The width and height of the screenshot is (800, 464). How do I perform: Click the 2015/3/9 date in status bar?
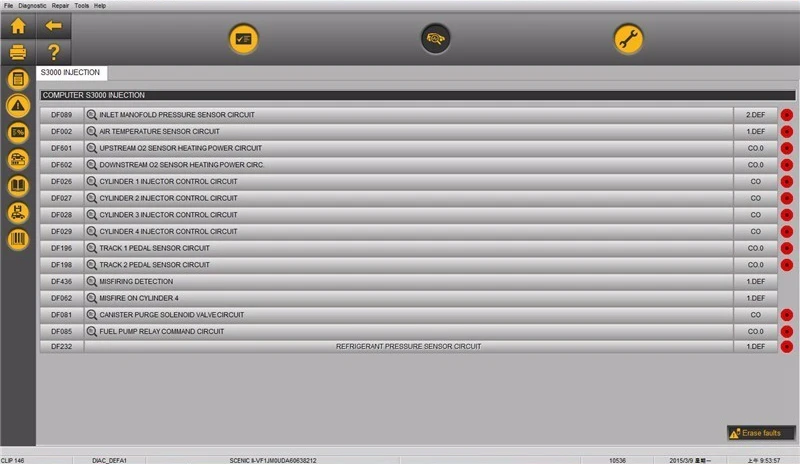690,460
